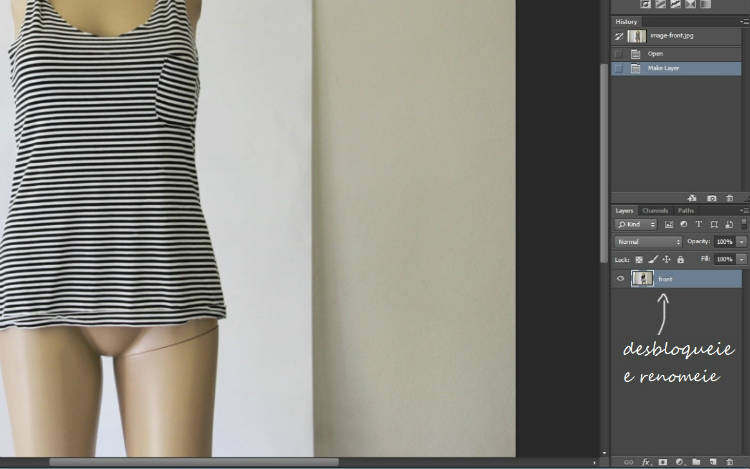Create a new layer in Layers panel
This screenshot has width=750, height=469.
coord(713,462)
